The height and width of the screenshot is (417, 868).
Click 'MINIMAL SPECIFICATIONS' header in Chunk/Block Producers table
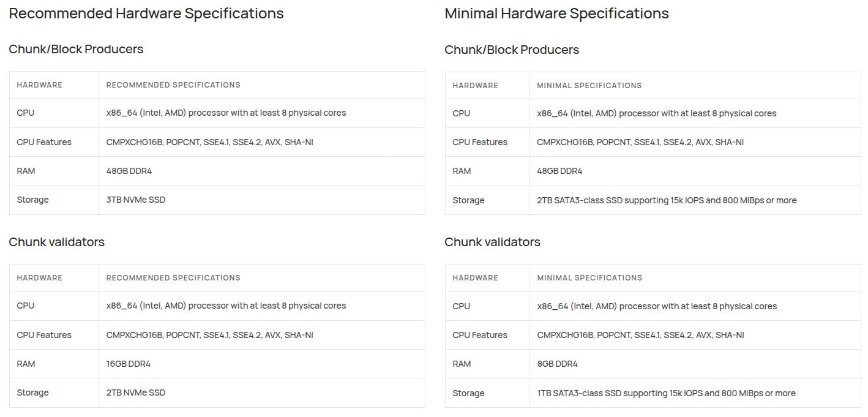point(589,86)
